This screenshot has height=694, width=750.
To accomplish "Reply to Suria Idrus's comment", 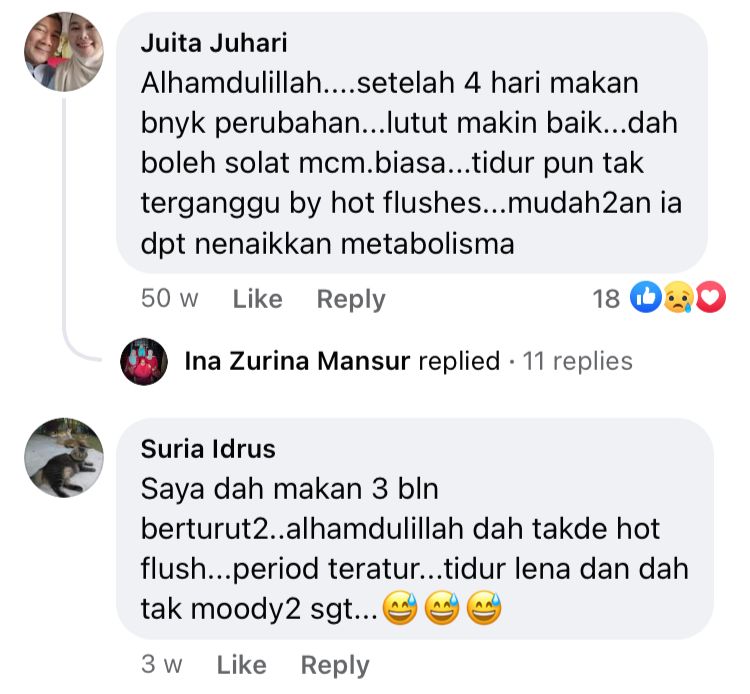I will pyautogui.click(x=335, y=665).
